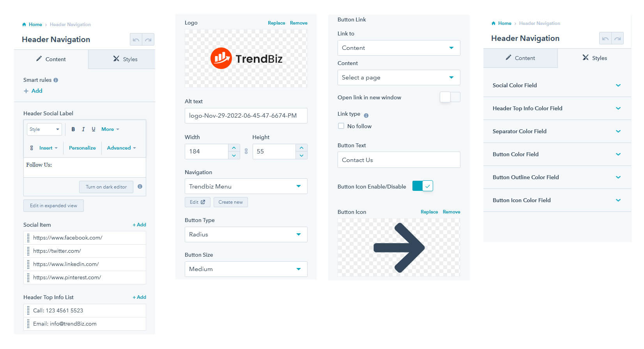Click the Link type info icon
This screenshot has width=644, height=349.
coord(366,115)
